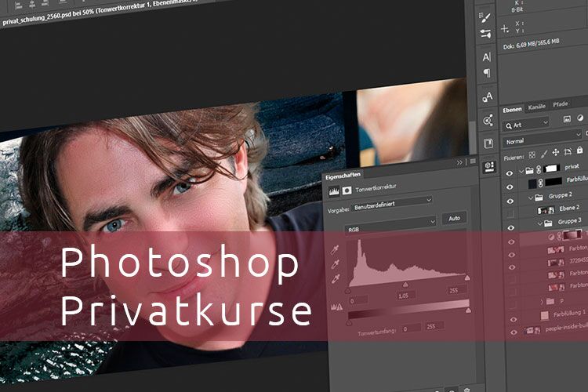Filter layers by pixel layer icon

(x=567, y=119)
